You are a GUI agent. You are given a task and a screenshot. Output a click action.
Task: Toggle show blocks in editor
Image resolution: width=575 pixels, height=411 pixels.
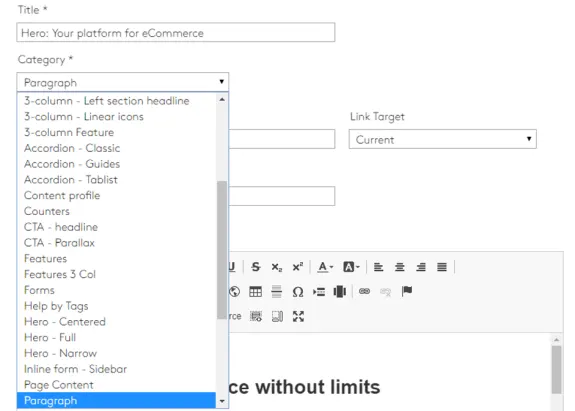click(277, 316)
